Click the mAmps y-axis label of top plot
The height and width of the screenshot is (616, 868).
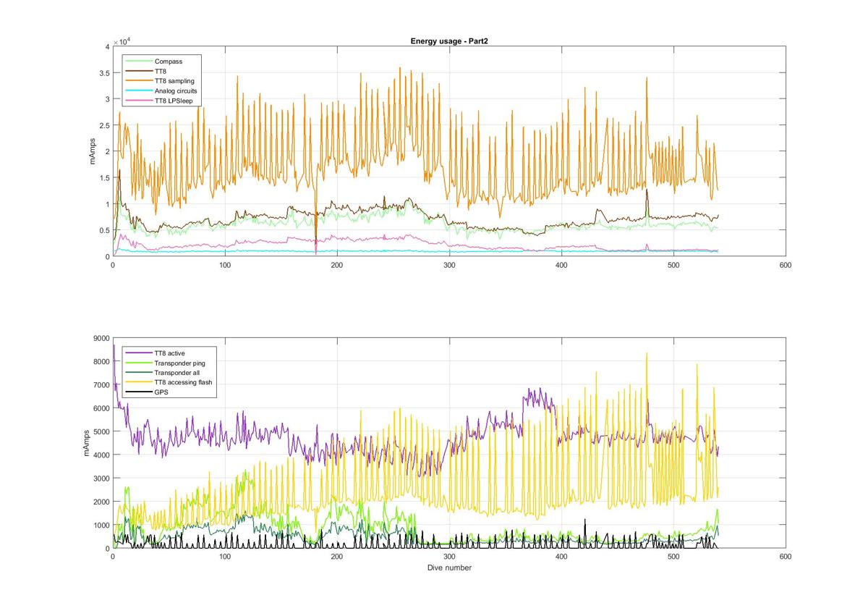tap(93, 151)
